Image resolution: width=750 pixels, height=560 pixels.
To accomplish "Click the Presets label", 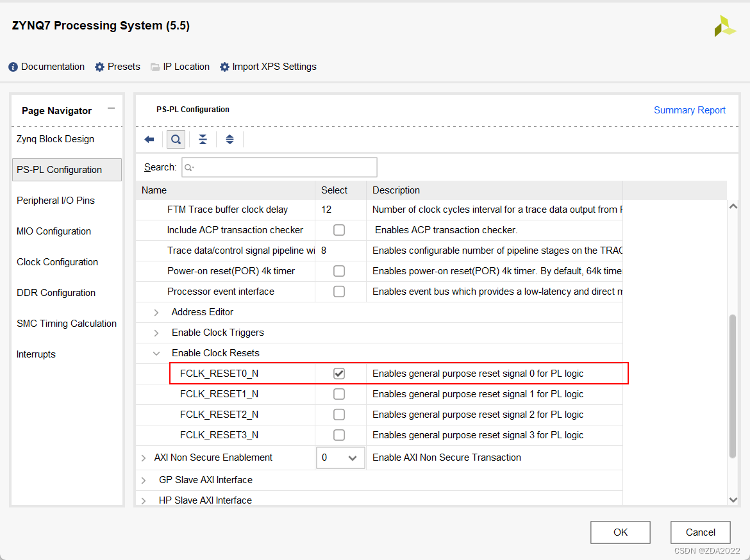I will pos(124,67).
